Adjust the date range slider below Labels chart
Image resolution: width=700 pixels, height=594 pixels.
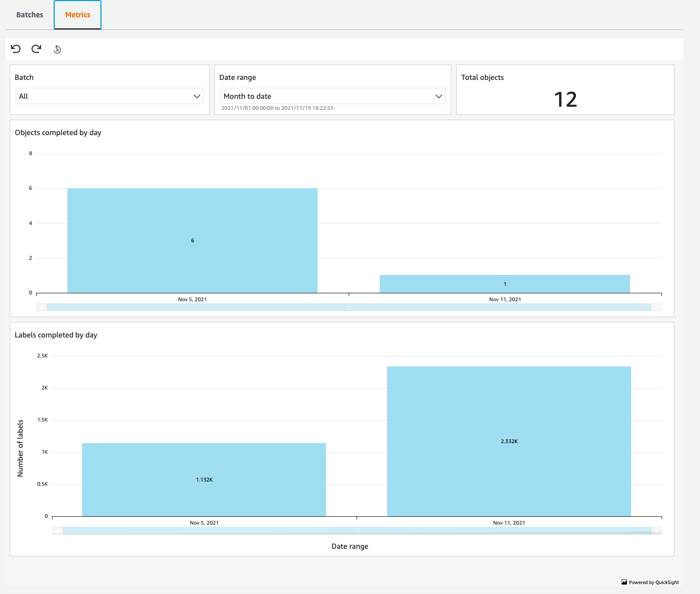tap(357, 530)
